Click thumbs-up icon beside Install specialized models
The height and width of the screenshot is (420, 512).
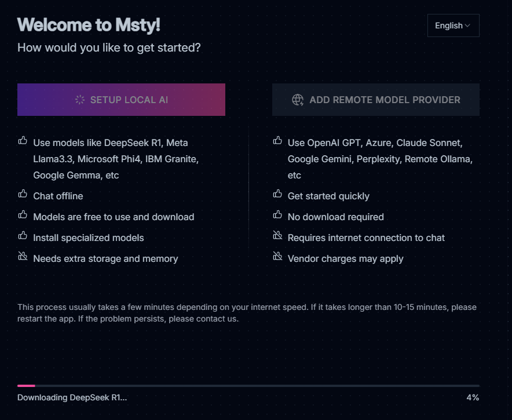point(23,236)
